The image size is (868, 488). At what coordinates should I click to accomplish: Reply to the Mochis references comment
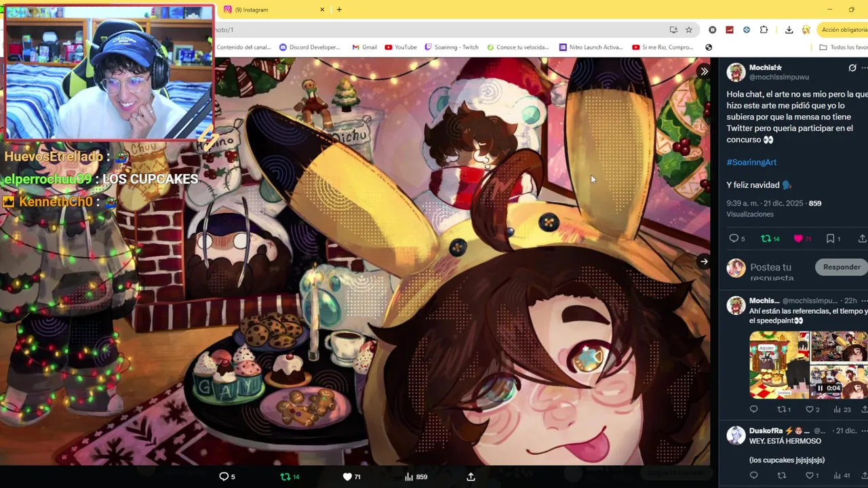coord(753,409)
